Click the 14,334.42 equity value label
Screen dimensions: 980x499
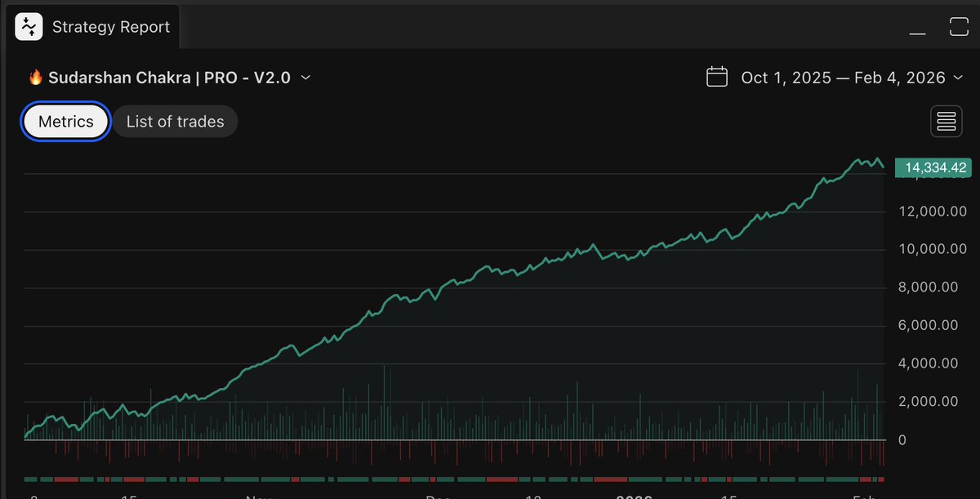point(935,168)
